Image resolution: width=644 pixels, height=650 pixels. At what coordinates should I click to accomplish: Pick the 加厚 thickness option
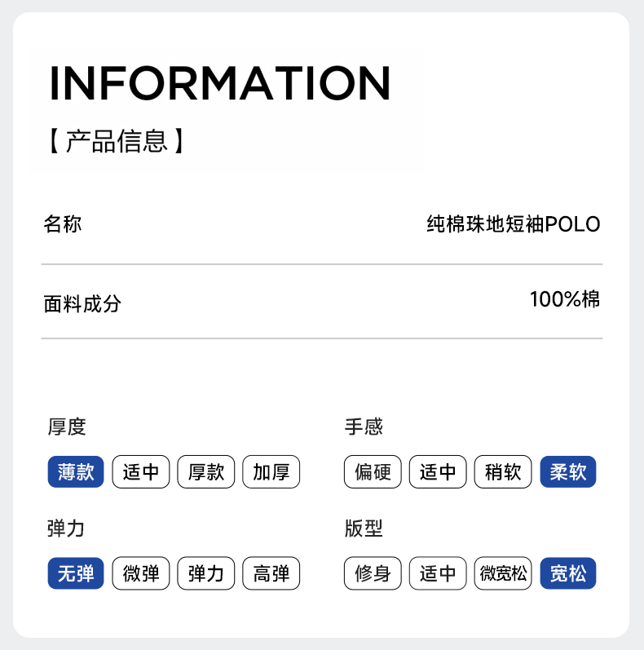click(x=271, y=472)
